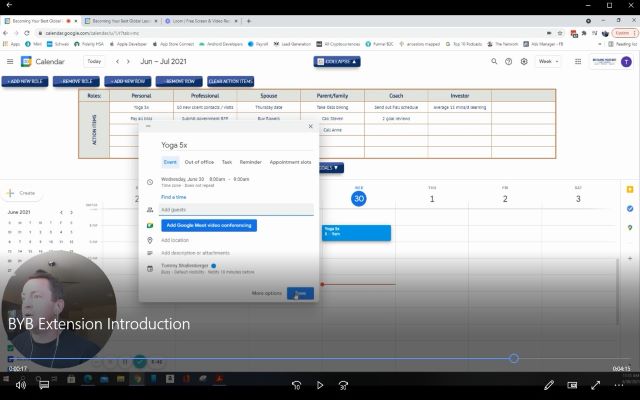Open More options in event dialog

267,293
